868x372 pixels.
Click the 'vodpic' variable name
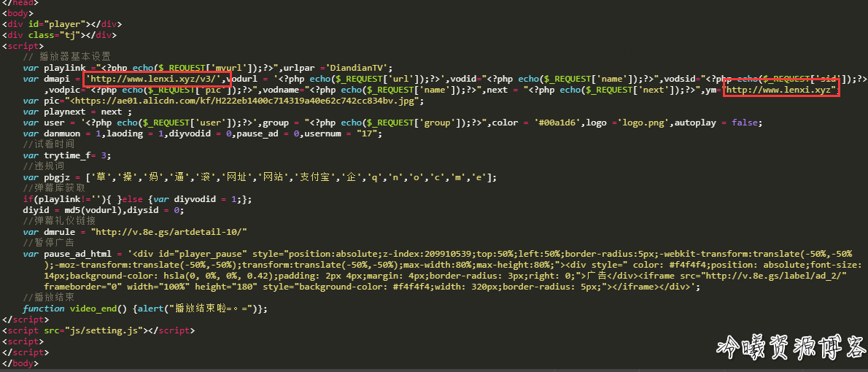[66, 90]
